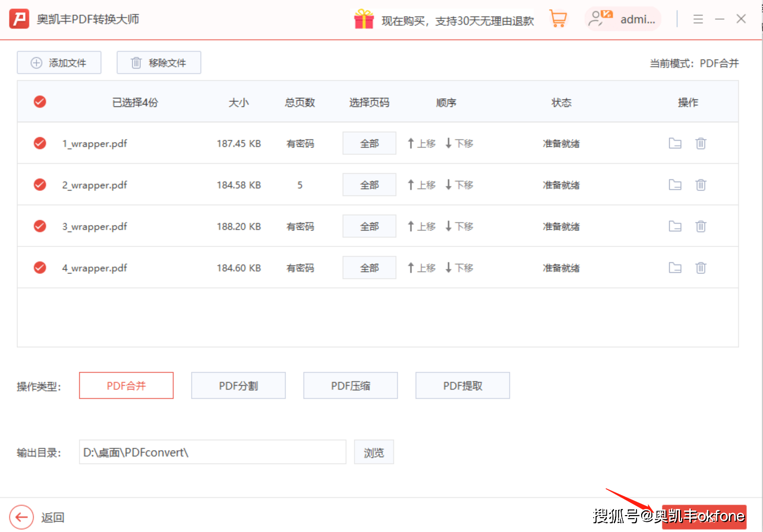Image resolution: width=763 pixels, height=532 pixels.
Task: Click the promotion text about 30-day refund
Action: tap(458, 20)
